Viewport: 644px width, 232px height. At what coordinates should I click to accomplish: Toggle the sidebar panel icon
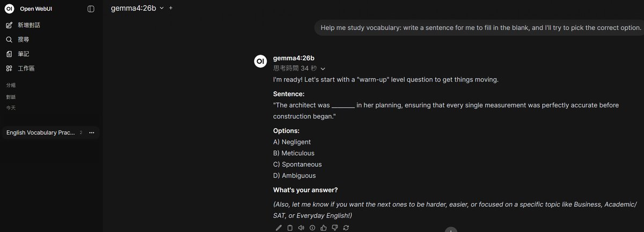[91, 9]
